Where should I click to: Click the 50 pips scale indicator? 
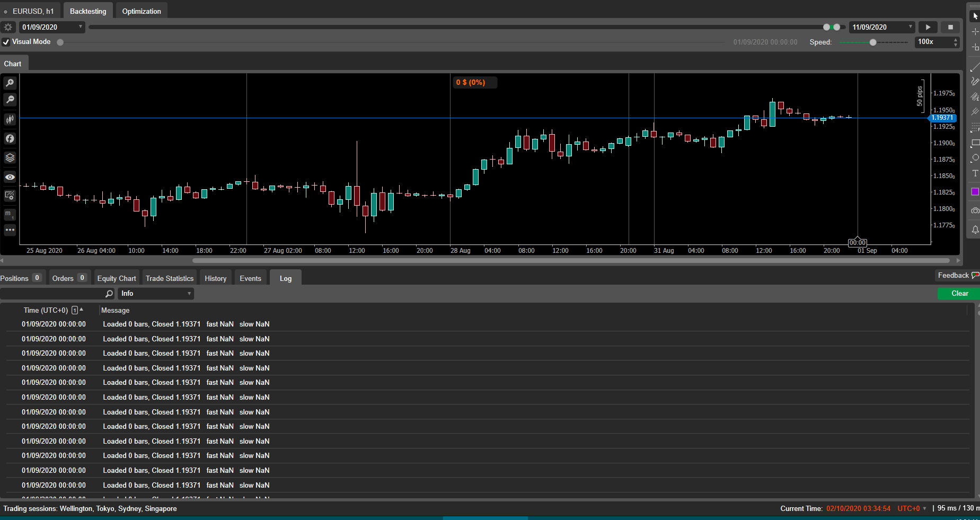[x=920, y=96]
